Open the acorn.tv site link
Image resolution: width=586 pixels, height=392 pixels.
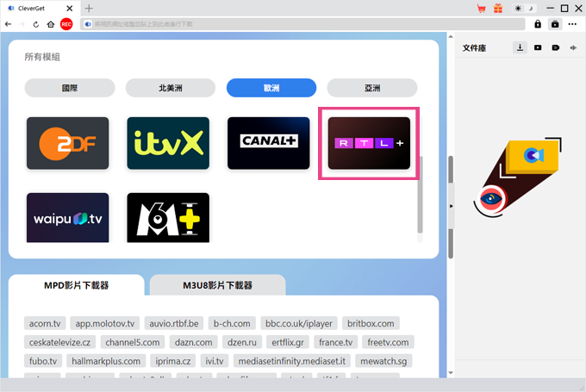(45, 323)
